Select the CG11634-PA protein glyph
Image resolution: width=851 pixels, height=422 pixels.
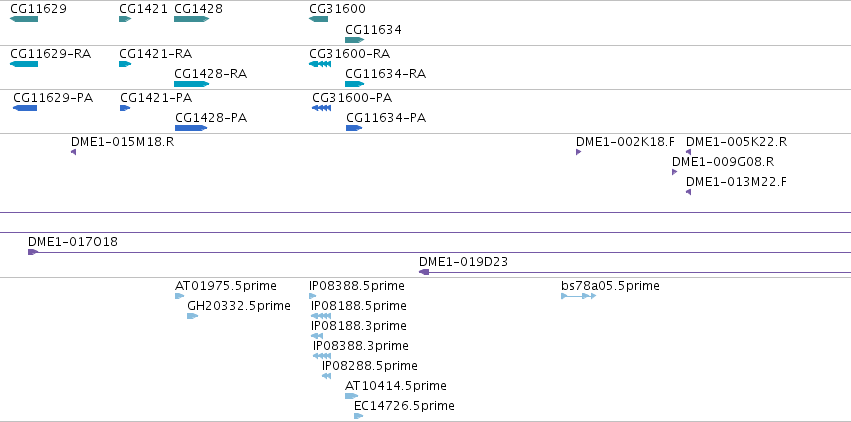354,128
